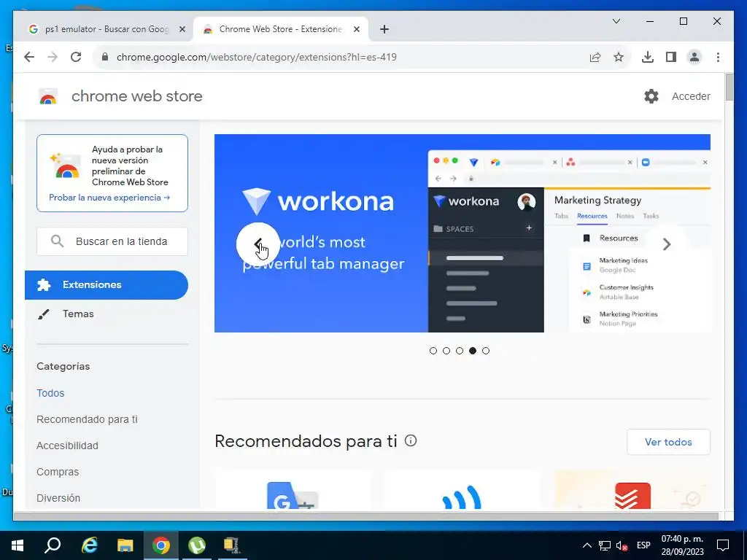Open a new tab with plus button

(384, 29)
